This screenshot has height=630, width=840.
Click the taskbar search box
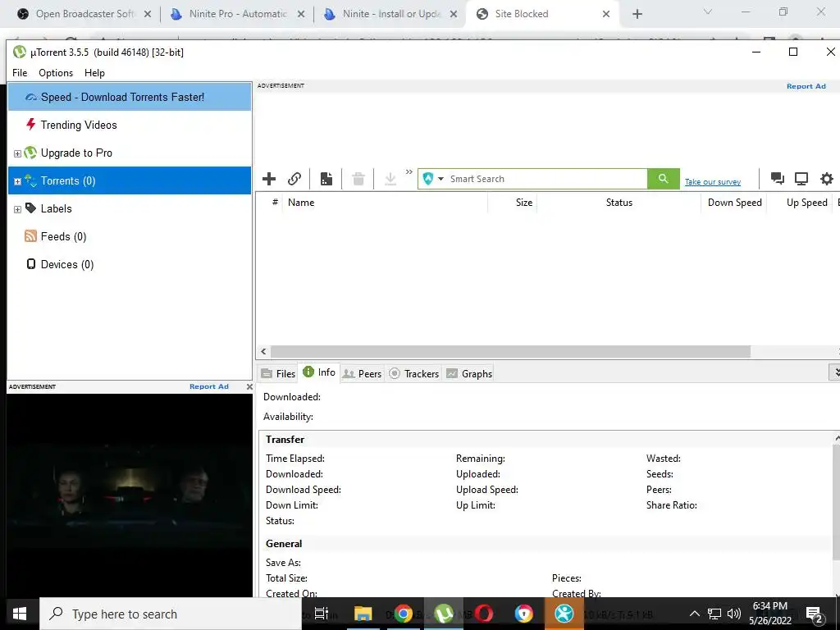point(171,614)
